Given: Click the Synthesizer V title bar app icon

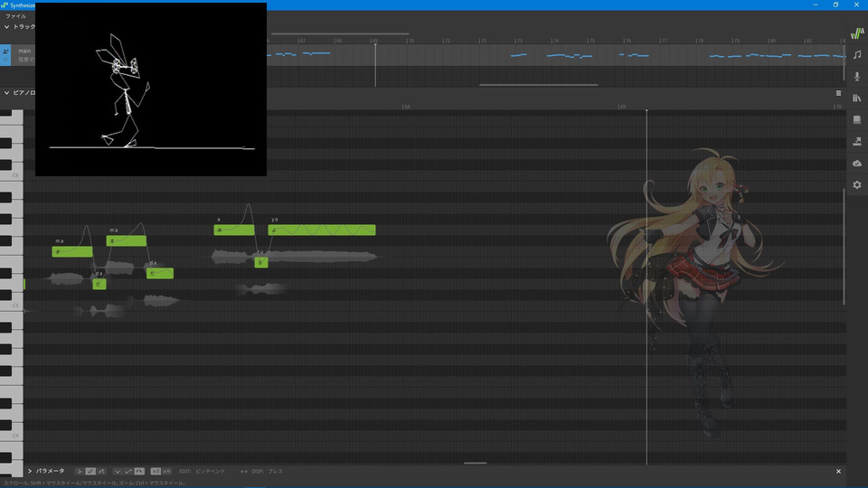Looking at the screenshot, I should click(x=5, y=5).
